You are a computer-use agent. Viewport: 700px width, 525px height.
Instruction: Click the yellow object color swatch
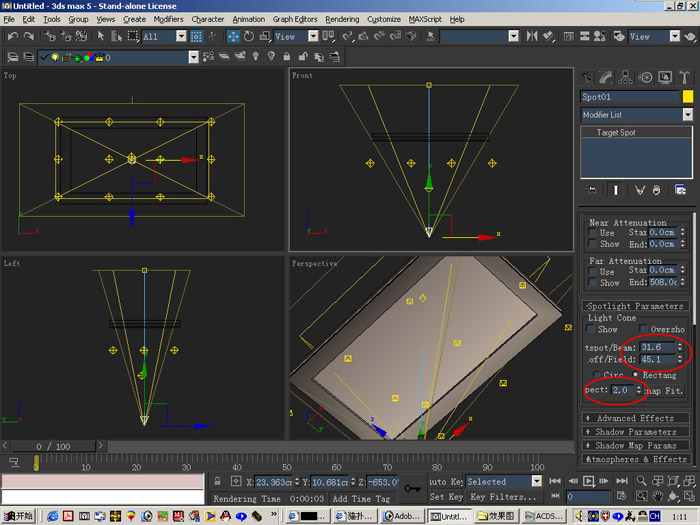(688, 97)
